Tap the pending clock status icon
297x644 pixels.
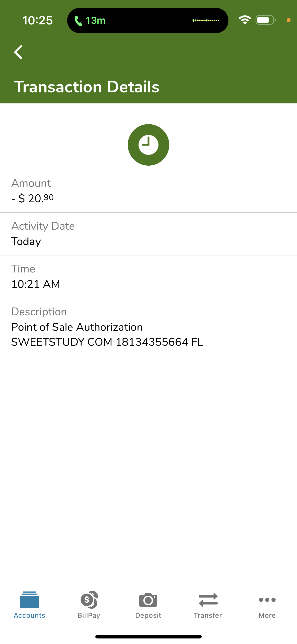148,145
